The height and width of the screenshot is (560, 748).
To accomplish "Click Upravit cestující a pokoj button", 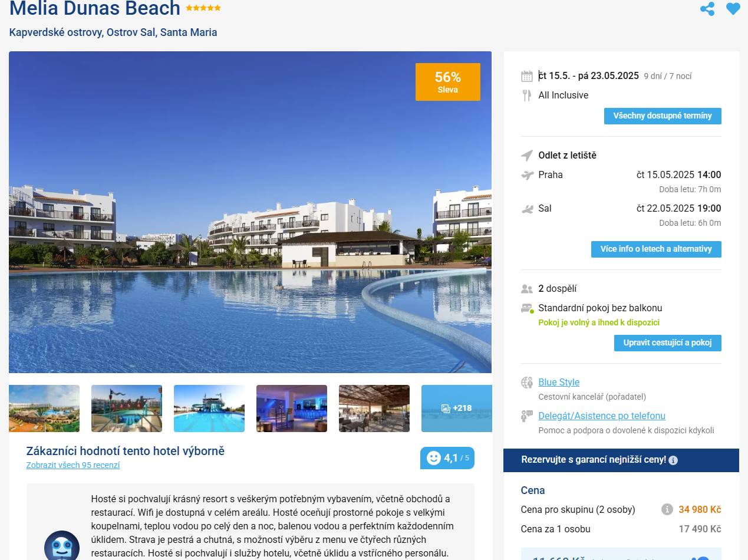I will [668, 343].
